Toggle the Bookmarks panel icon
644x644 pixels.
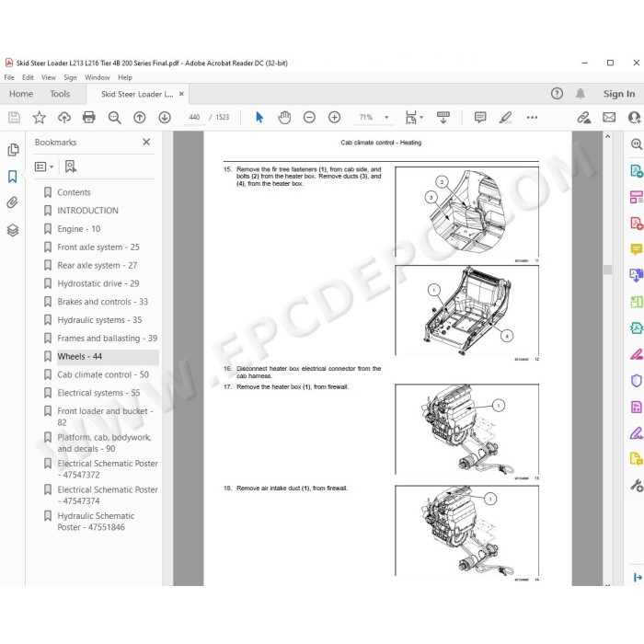pyautogui.click(x=12, y=177)
